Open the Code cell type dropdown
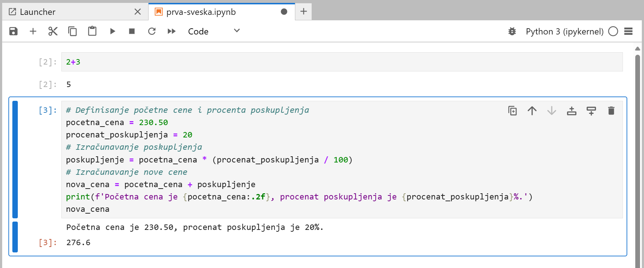Image resolution: width=644 pixels, height=268 pixels. (x=214, y=31)
